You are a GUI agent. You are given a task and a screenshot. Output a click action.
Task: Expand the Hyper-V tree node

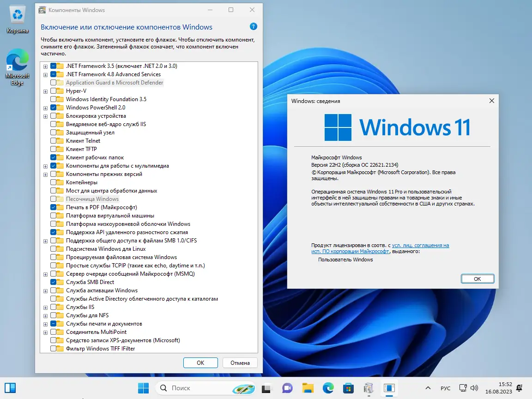click(x=45, y=91)
